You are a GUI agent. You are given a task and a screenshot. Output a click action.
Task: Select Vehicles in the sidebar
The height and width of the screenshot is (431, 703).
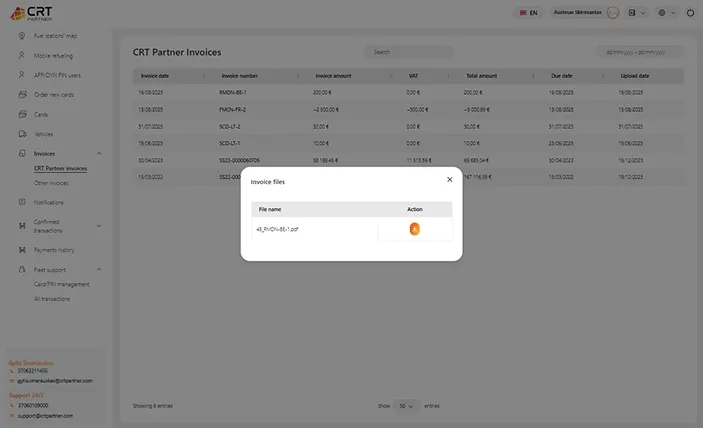[43, 133]
